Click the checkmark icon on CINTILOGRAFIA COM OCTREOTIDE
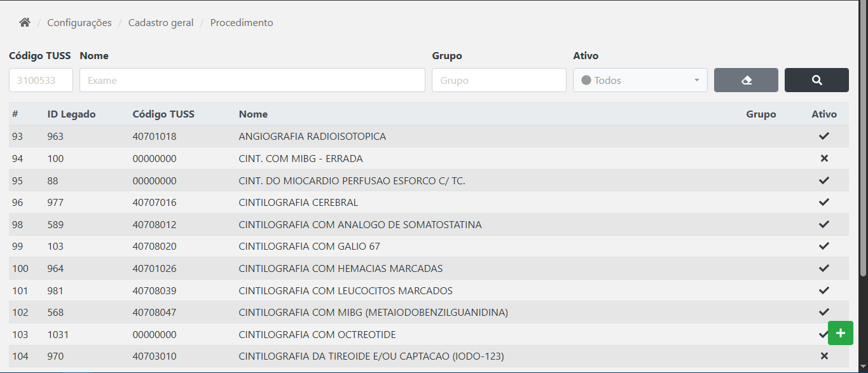 pos(824,334)
